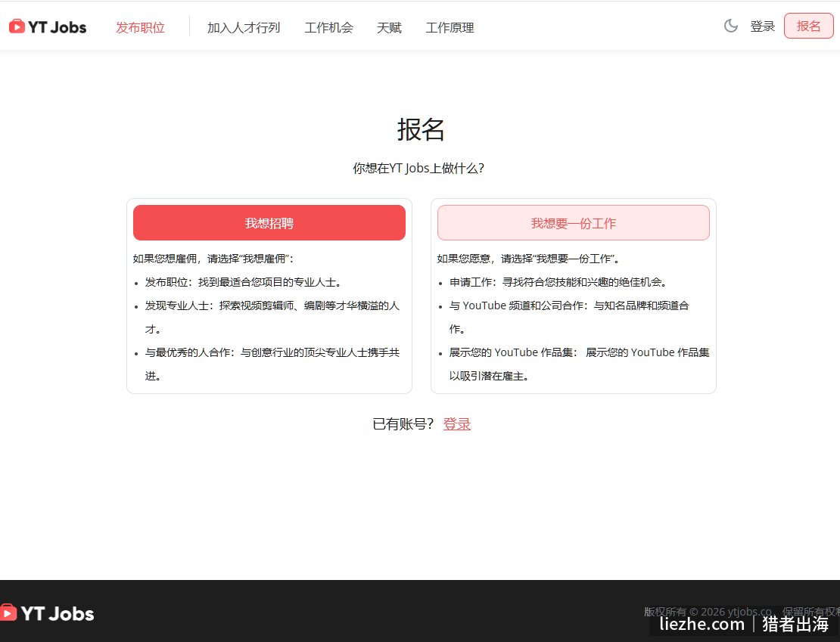
Task: Click the line 如果您愿意，请选择
Action: point(529,259)
